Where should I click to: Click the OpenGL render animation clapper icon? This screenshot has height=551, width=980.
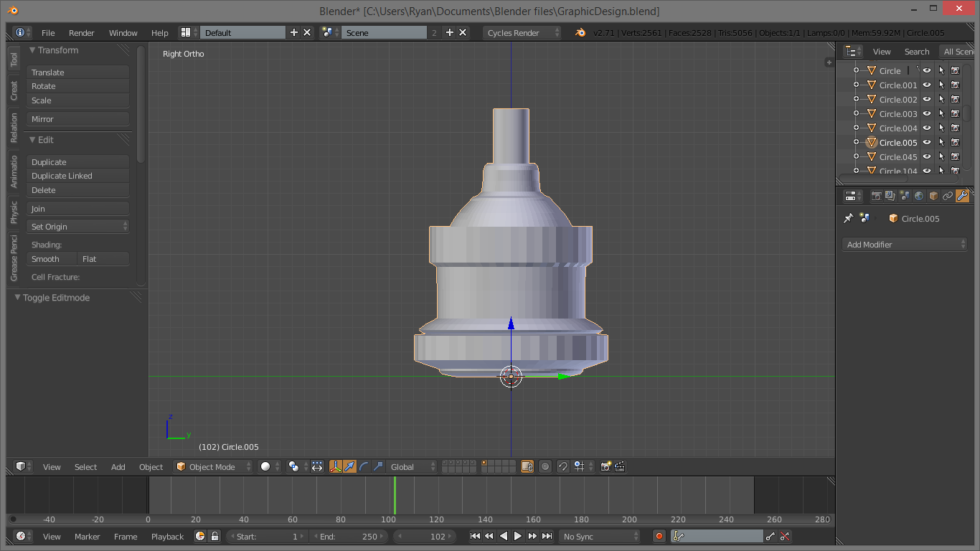point(620,466)
